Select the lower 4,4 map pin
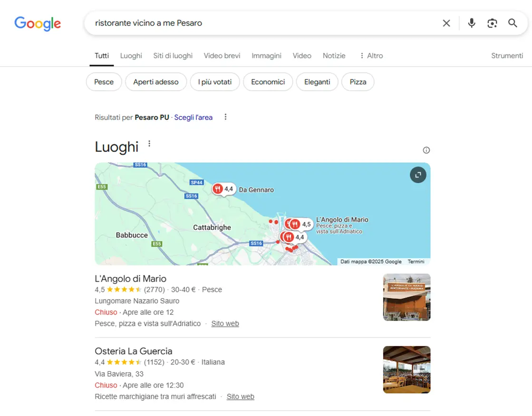Screen dimensions: 532x416 click(294, 237)
